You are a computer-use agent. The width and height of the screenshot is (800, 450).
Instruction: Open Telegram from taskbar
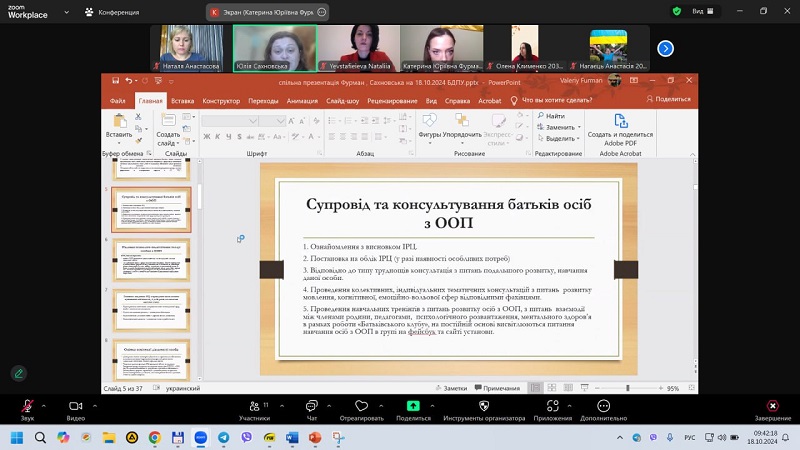click(x=223, y=437)
